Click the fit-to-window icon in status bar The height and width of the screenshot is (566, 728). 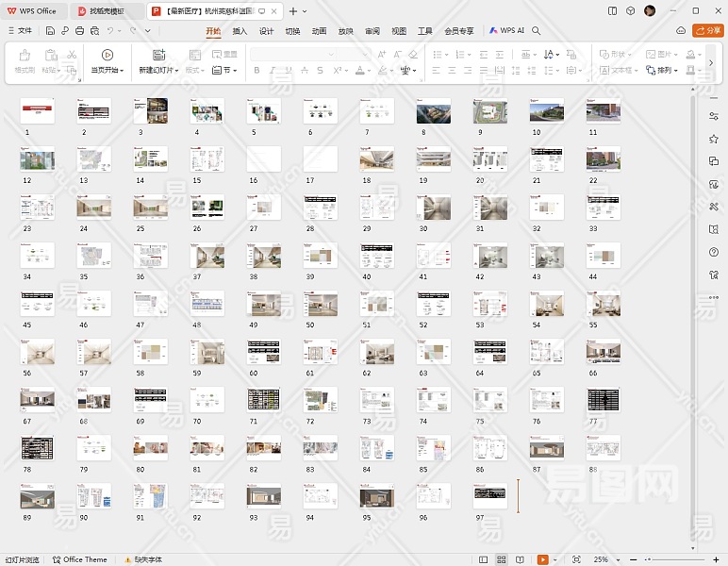click(x=576, y=559)
